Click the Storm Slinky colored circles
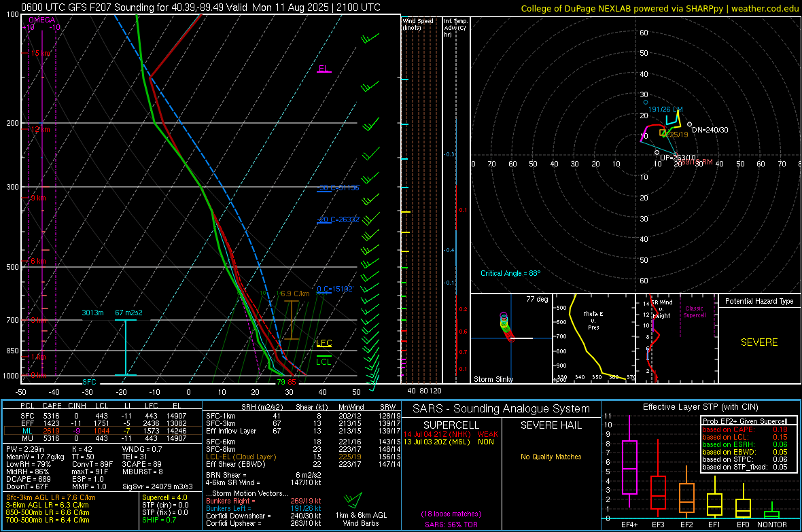Screen dimensions: 802x532 (x=506, y=326)
